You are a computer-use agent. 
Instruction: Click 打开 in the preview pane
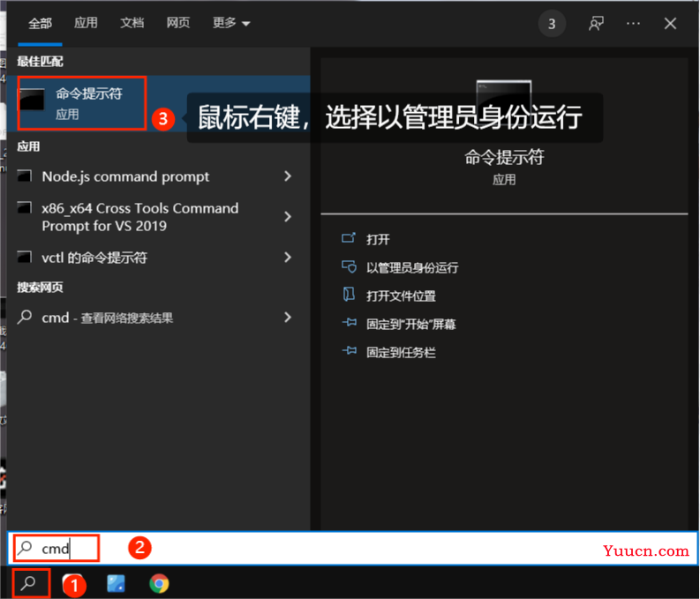coord(378,239)
